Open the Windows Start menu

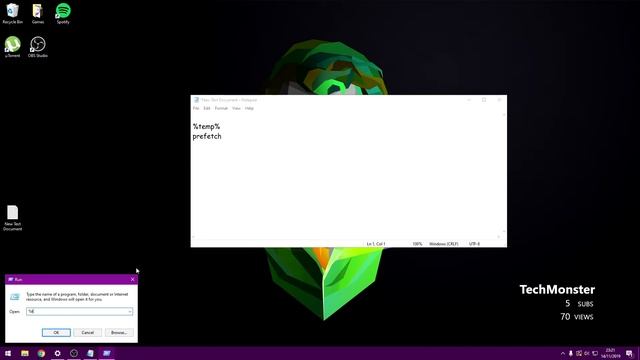pos(8,353)
